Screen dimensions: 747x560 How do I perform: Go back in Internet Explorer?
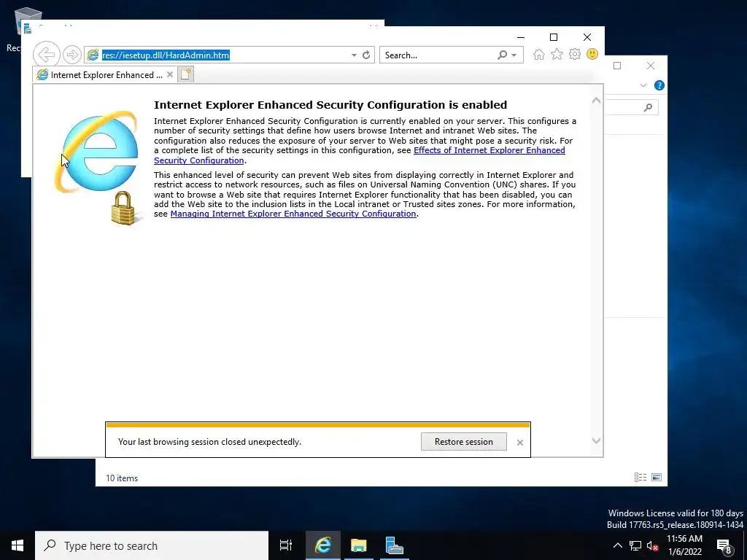46,55
